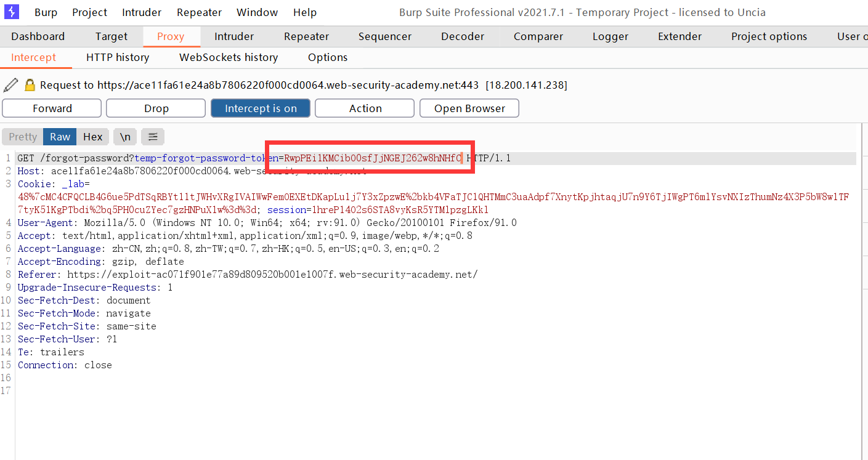Click the User-Agent header line
This screenshot has height=460, width=868.
267,223
